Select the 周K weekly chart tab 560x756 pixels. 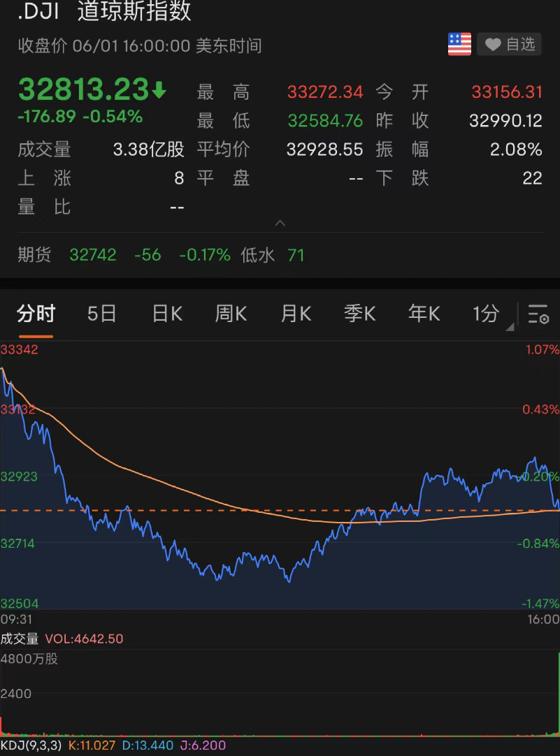point(230,314)
